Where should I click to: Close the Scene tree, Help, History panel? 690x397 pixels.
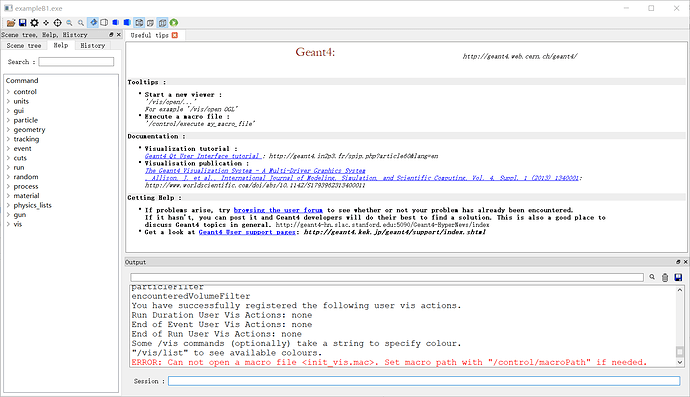(118, 34)
